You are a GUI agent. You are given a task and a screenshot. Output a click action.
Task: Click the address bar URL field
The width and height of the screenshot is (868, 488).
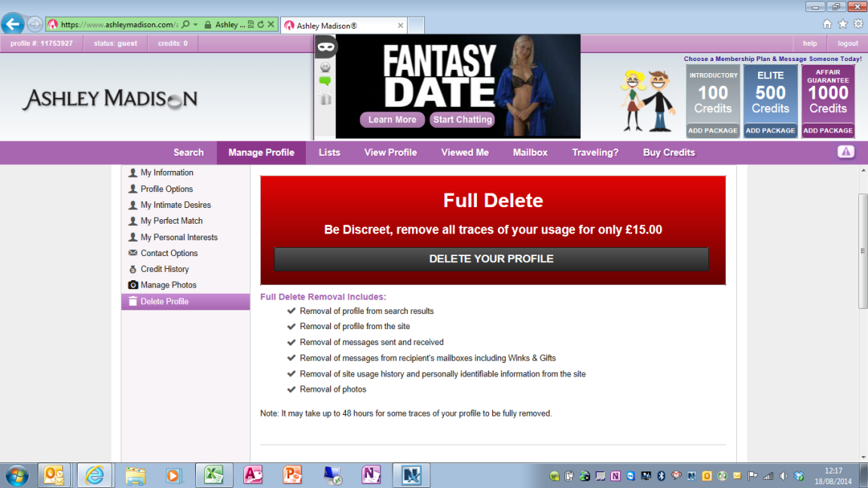[117, 25]
